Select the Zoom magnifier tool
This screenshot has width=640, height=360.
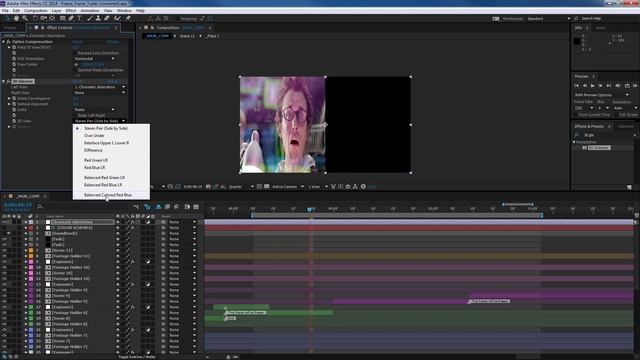pos(25,18)
